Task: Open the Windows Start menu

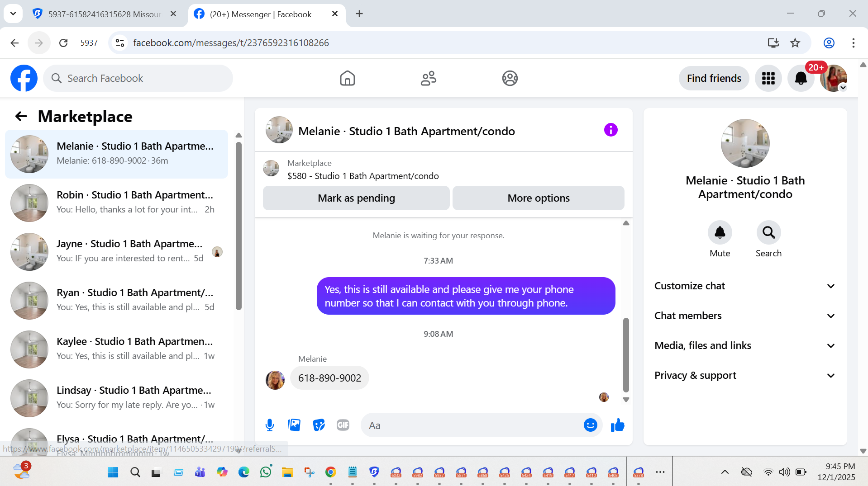Action: pyautogui.click(x=113, y=472)
